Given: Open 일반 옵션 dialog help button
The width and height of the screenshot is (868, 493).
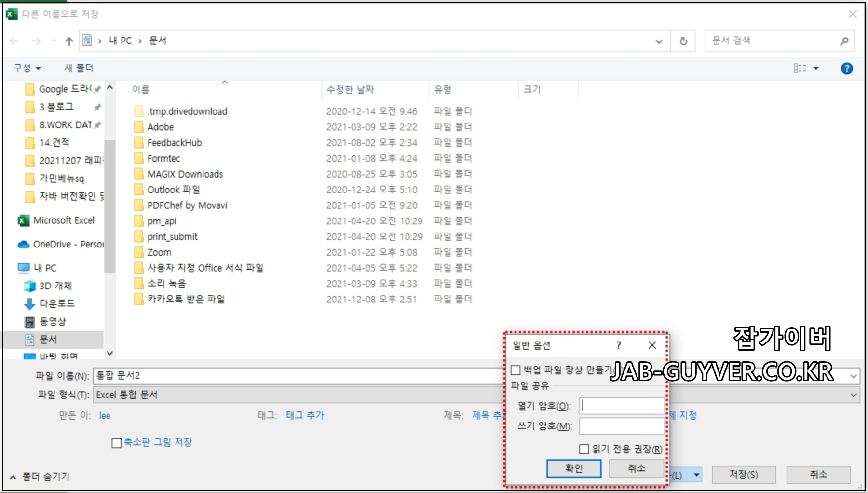Looking at the screenshot, I should (x=619, y=345).
